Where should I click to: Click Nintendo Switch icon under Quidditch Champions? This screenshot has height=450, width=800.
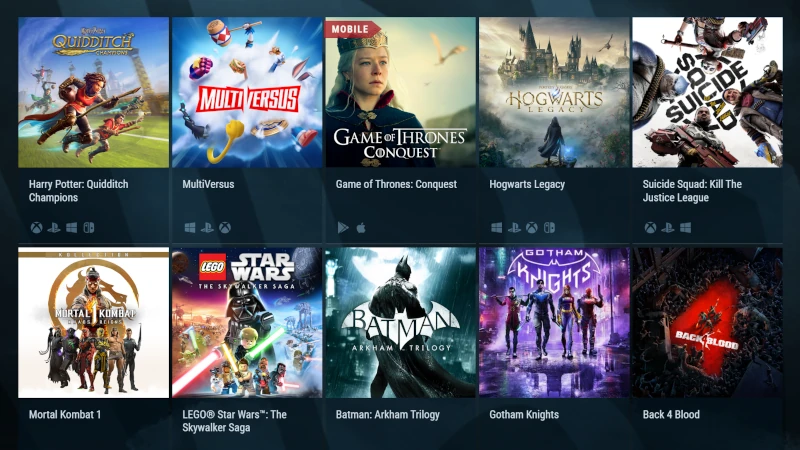pyautogui.click(x=89, y=228)
